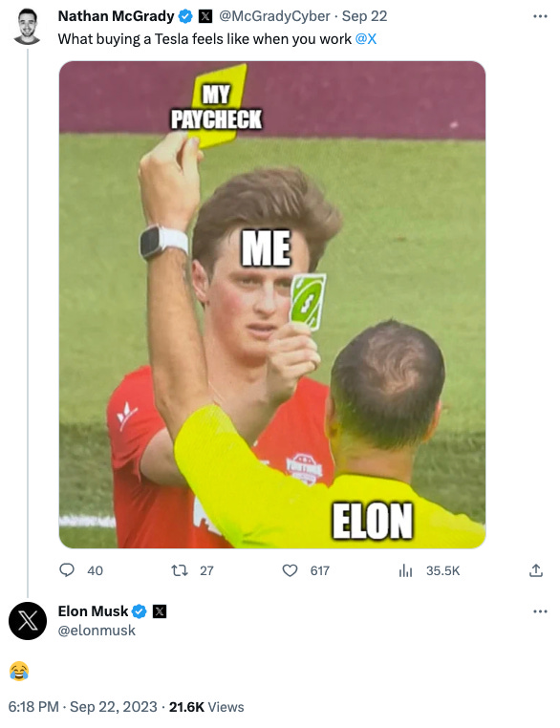Click the X affiliate badge beside Elon Musk
This screenshot has width=560, height=728.
[160, 611]
